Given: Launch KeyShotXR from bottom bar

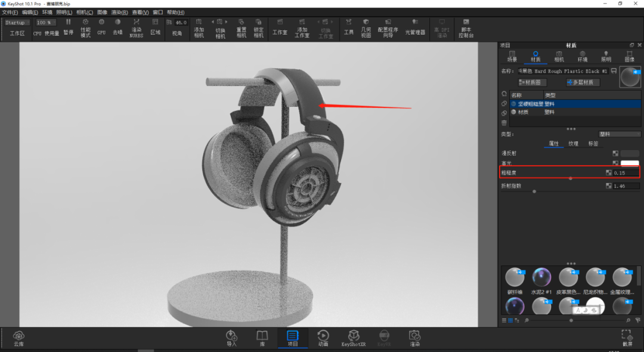Looking at the screenshot, I should (x=353, y=338).
